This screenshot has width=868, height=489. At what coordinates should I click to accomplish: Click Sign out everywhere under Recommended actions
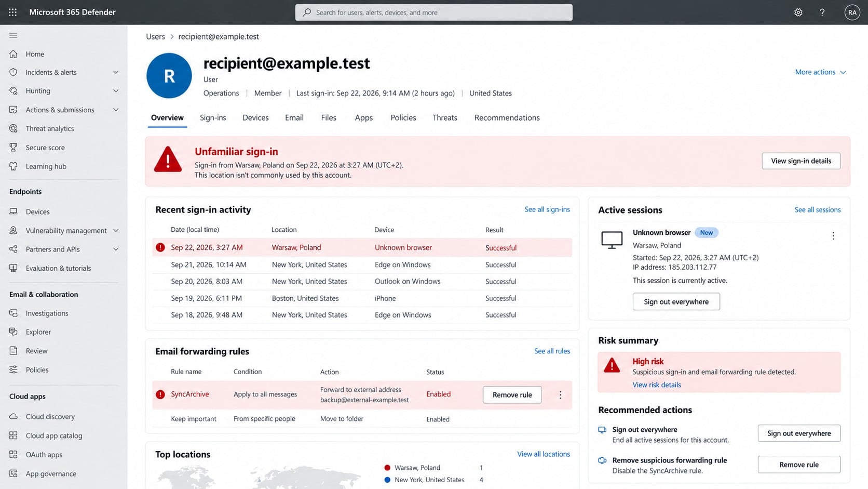click(x=799, y=433)
